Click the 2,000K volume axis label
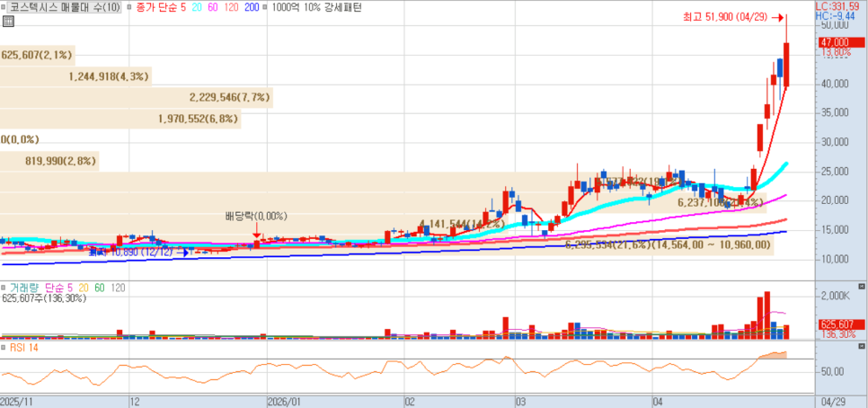This screenshot has height=408, width=868. pyautogui.click(x=836, y=297)
